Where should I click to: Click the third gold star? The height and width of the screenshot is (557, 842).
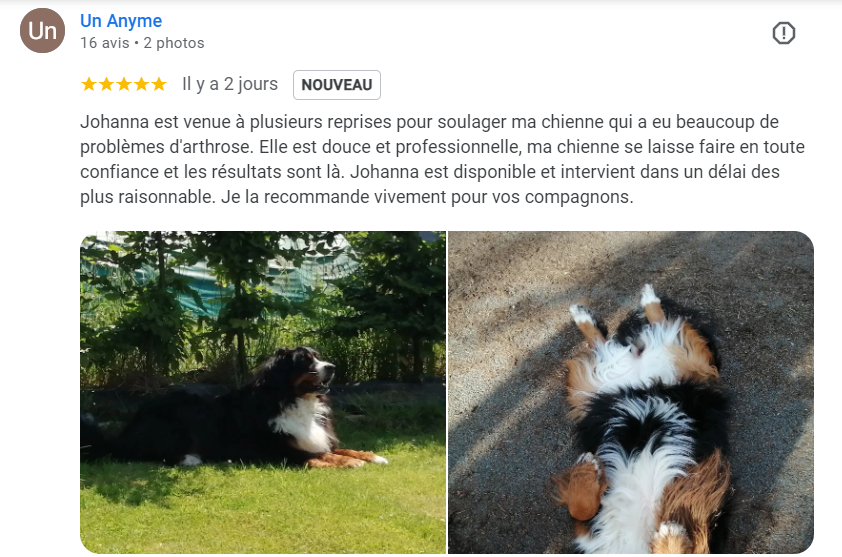pyautogui.click(x=124, y=84)
